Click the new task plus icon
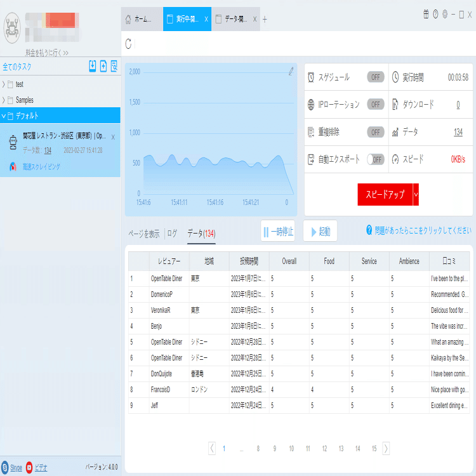The image size is (476, 476). coord(103,66)
